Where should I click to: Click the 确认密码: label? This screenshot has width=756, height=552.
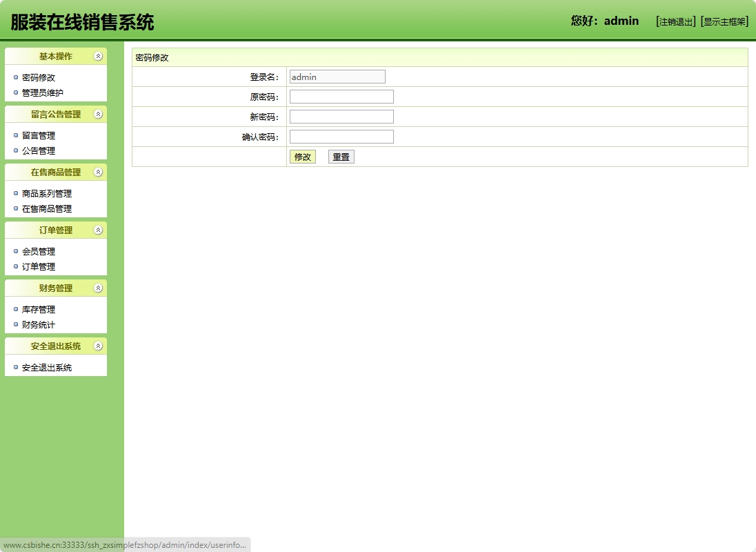[x=260, y=137]
